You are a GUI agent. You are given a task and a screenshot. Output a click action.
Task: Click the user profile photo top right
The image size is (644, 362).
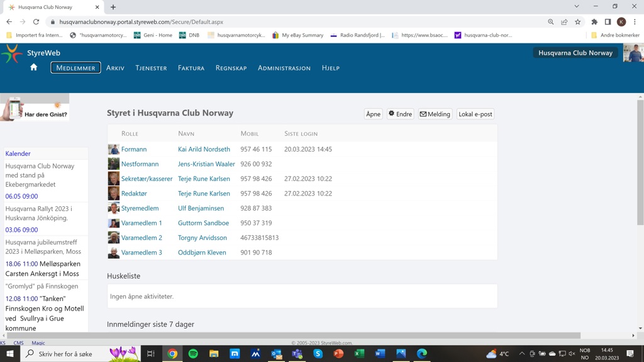point(632,53)
